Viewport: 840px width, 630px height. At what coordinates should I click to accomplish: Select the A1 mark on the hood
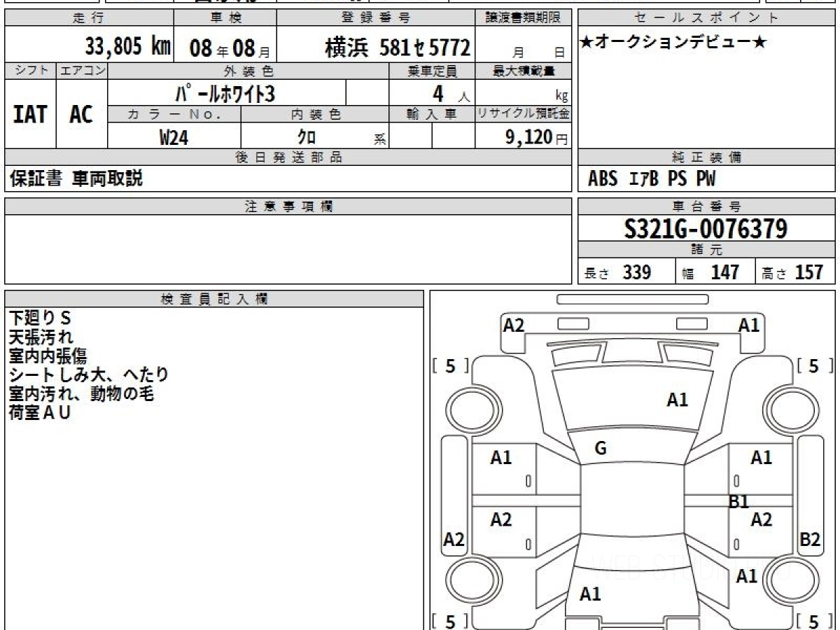pyautogui.click(x=677, y=400)
